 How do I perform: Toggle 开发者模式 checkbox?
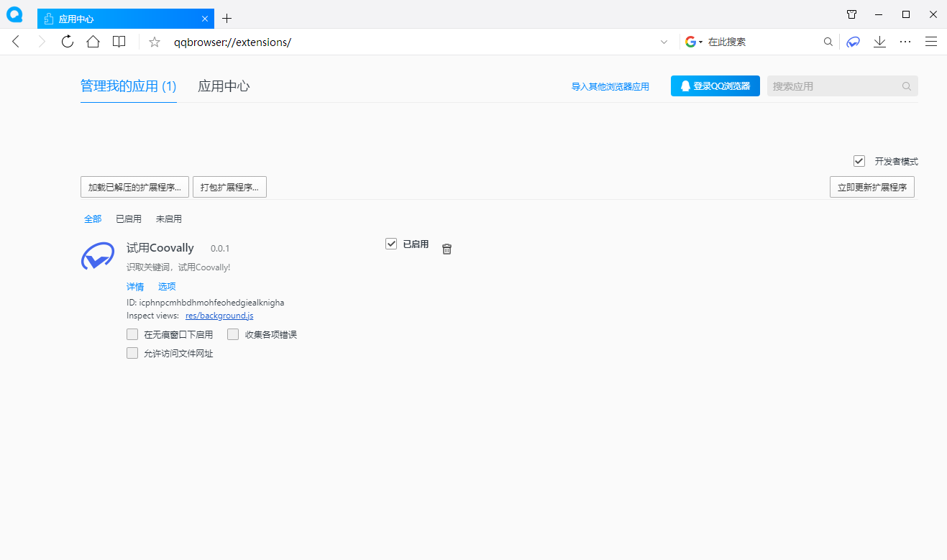click(x=859, y=161)
